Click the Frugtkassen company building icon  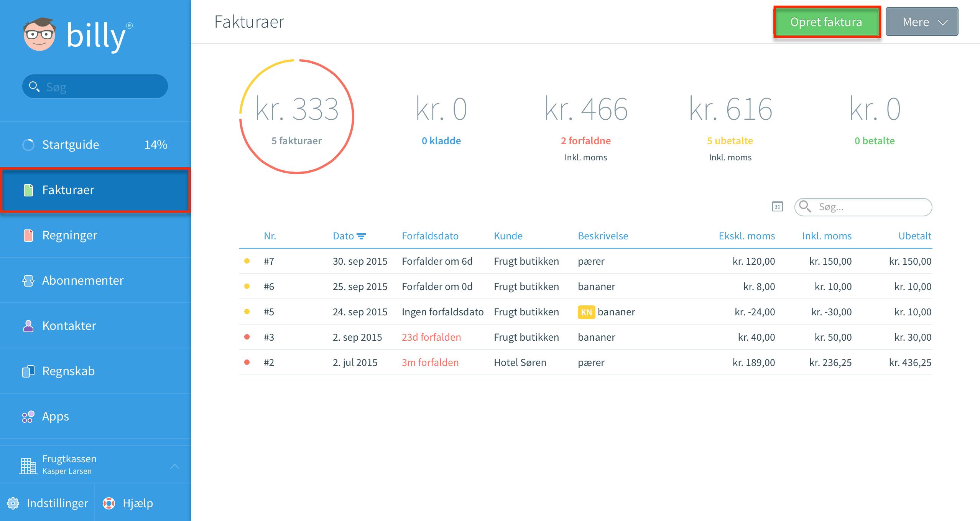pyautogui.click(x=28, y=466)
